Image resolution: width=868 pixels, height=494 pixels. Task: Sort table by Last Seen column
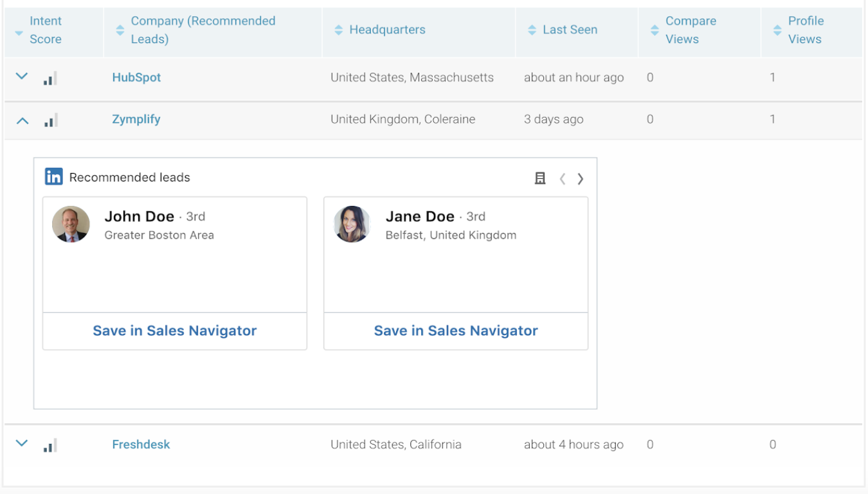point(532,30)
